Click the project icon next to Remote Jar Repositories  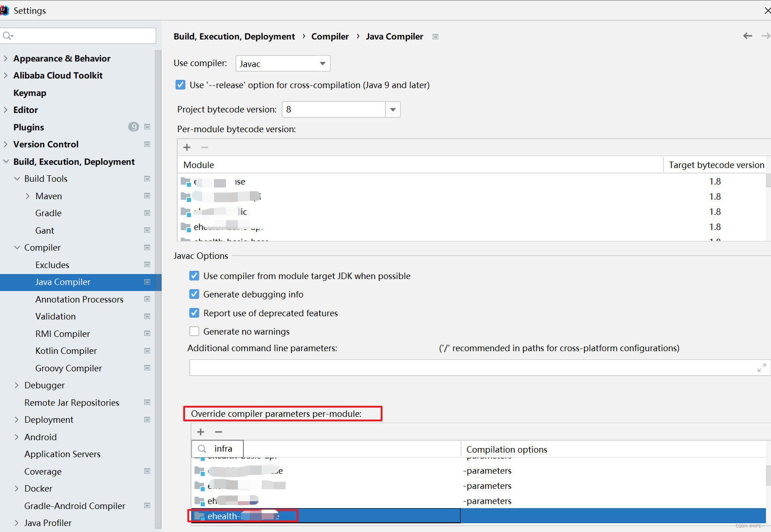pyautogui.click(x=147, y=402)
